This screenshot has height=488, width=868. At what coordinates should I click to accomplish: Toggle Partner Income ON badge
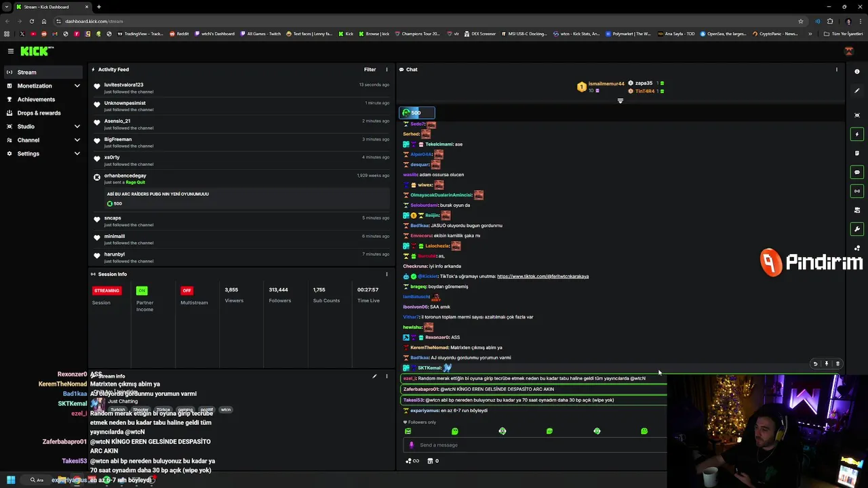[142, 290]
